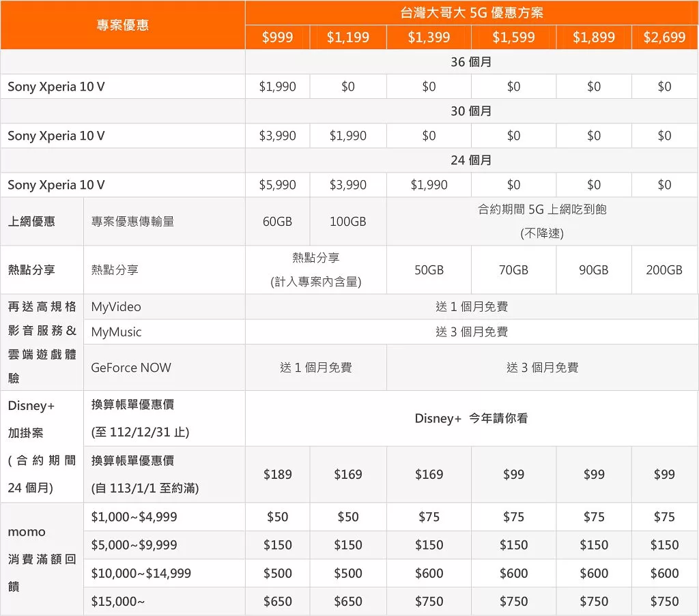
Task: Click the $5,990 phone price cell
Action: pos(277,184)
